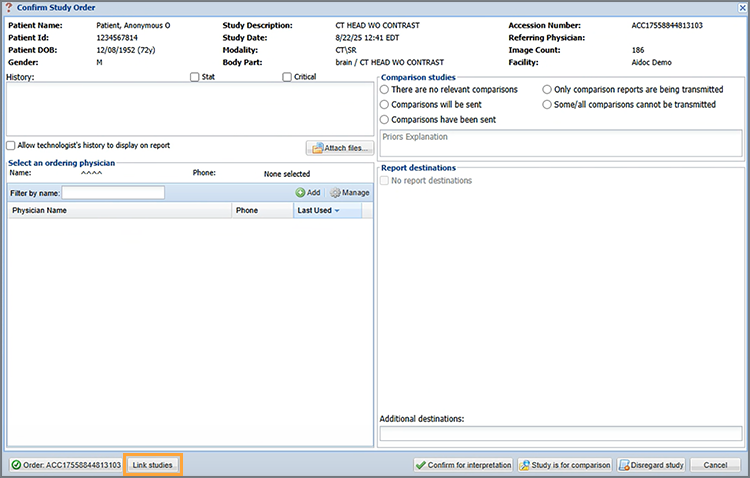The height and width of the screenshot is (478, 750).
Task: Select Only comparison reports are being transmitted
Action: pos(547,90)
